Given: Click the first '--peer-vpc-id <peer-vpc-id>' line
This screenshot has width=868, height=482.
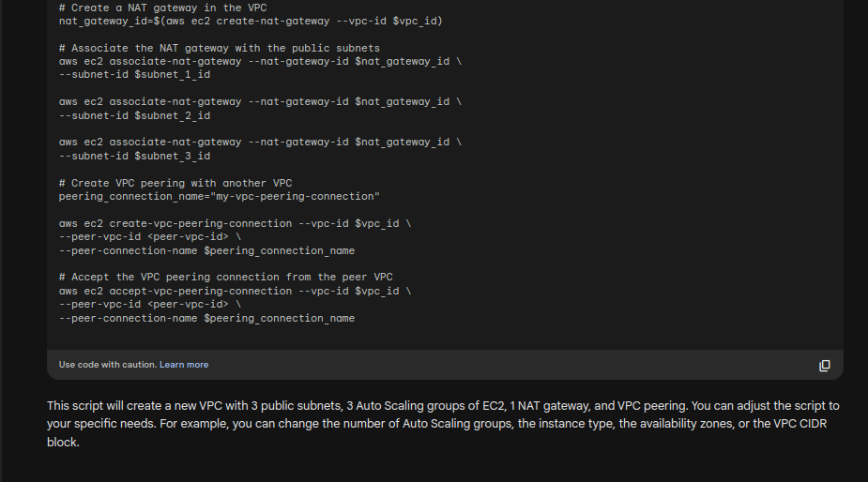Looking at the screenshot, I should (150, 237).
